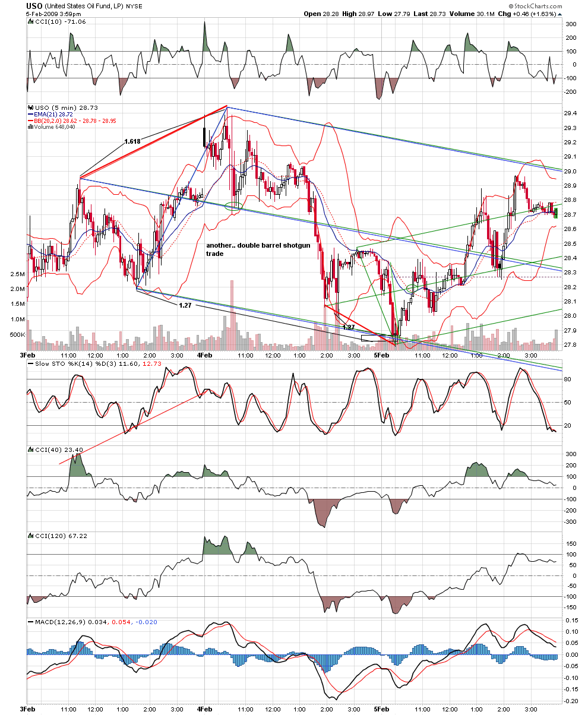Click the "EMA(21) 28.72" legend label
The width and height of the screenshot is (588, 715).
(x=53, y=114)
